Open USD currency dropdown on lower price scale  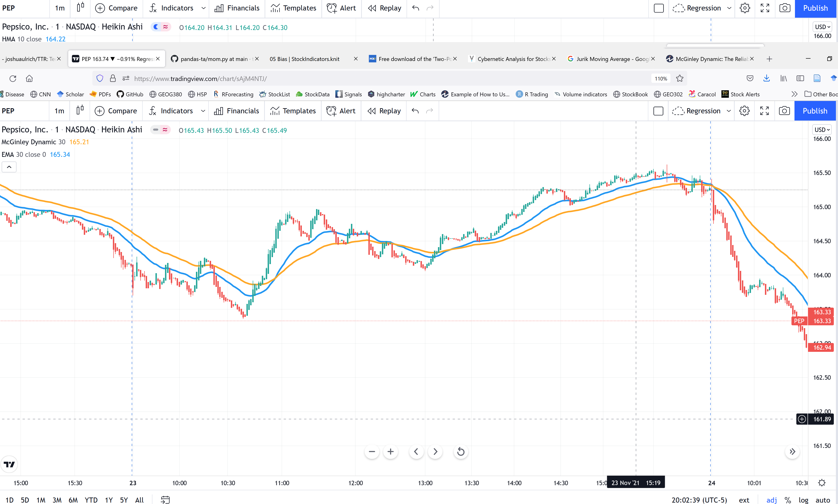coord(822,130)
